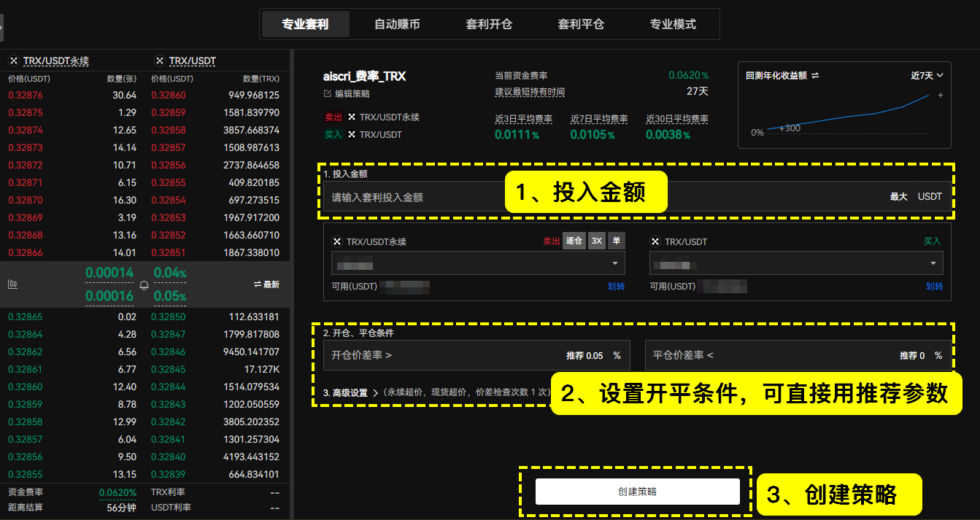Click 划转 under the TRX/USDT永续 account
Viewport: 980px width, 520px height.
click(x=617, y=287)
